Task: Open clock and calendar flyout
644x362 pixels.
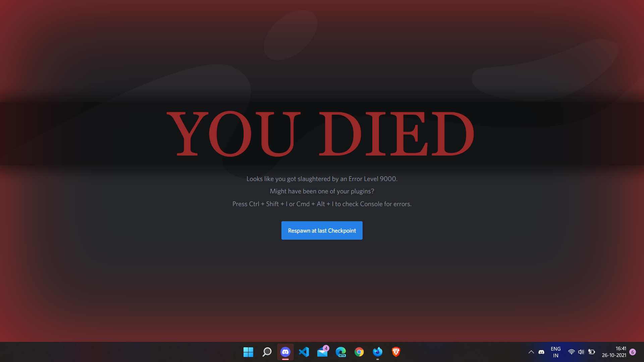Action: point(614,352)
